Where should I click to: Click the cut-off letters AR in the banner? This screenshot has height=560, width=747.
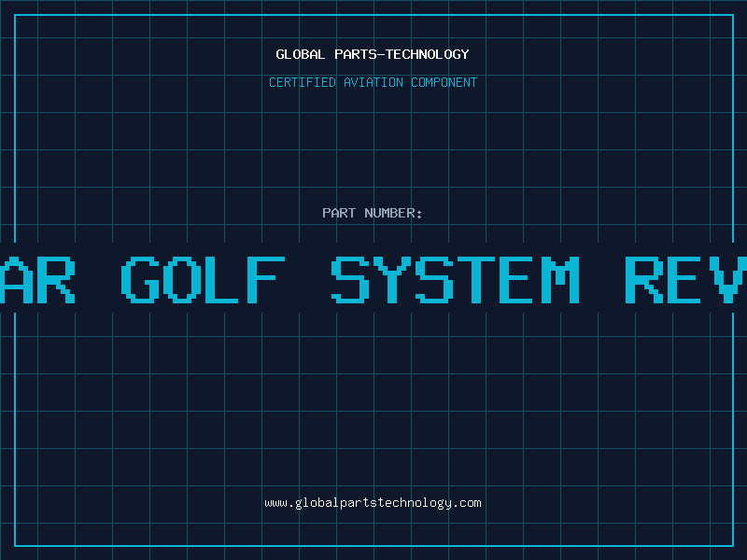(x=37, y=279)
